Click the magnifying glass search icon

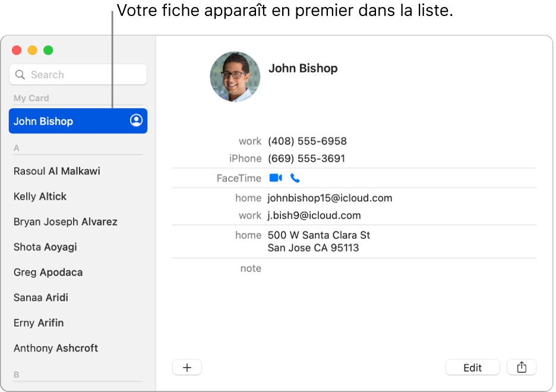point(20,74)
